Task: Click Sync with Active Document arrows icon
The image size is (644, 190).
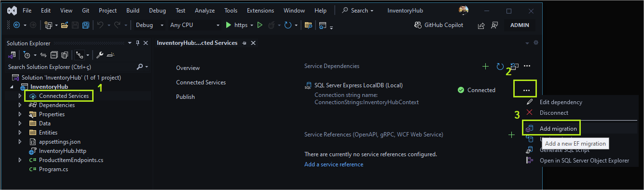Action: coord(43,55)
